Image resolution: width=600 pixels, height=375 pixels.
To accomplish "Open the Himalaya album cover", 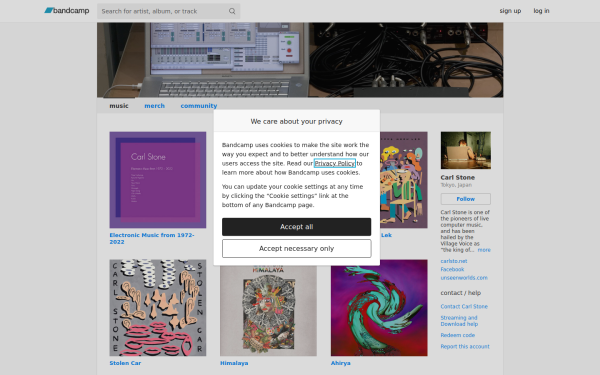I will (x=268, y=311).
